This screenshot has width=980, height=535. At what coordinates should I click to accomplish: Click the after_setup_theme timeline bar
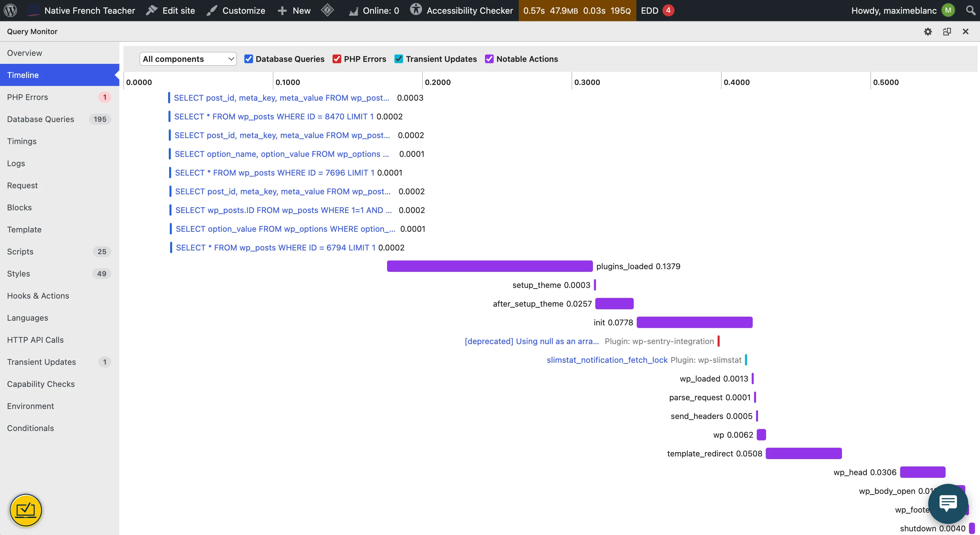tap(614, 304)
